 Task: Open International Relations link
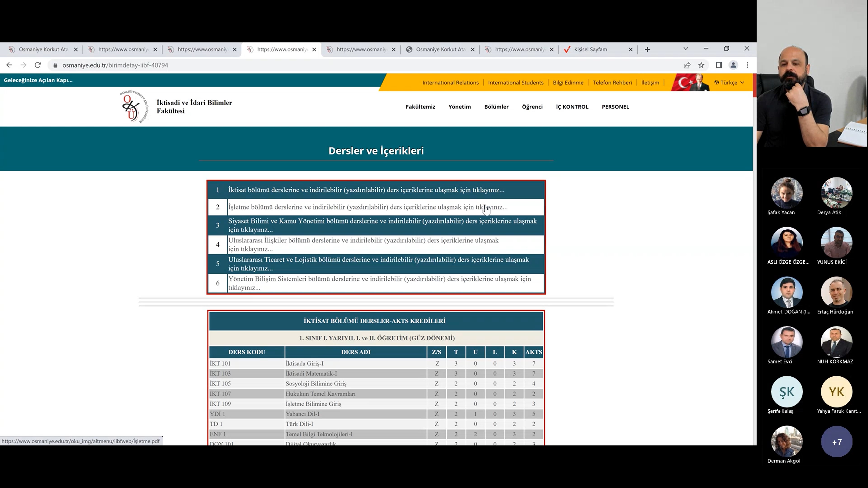pyautogui.click(x=450, y=82)
